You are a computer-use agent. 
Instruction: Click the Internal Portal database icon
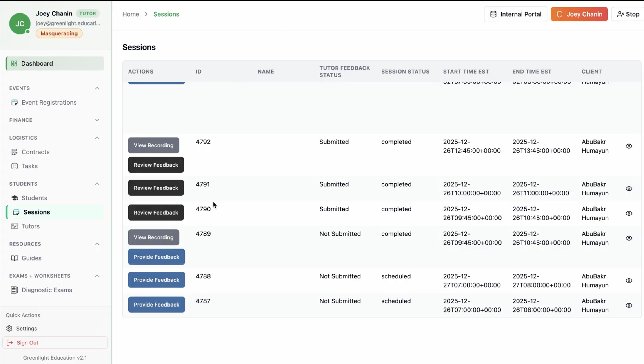[x=493, y=14]
